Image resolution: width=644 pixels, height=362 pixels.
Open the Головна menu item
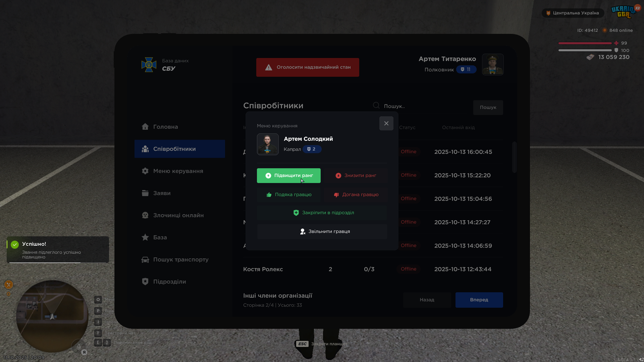point(180,127)
